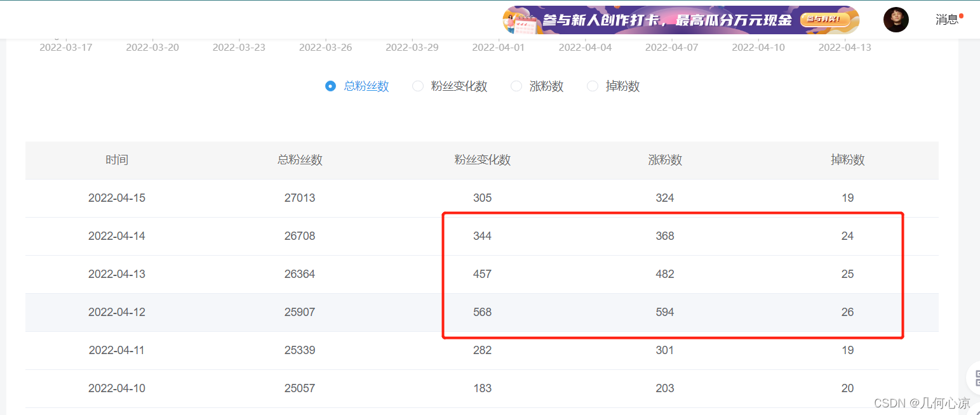This screenshot has width=980, height=415.
Task: Click total fans value 25907
Action: 300,312
